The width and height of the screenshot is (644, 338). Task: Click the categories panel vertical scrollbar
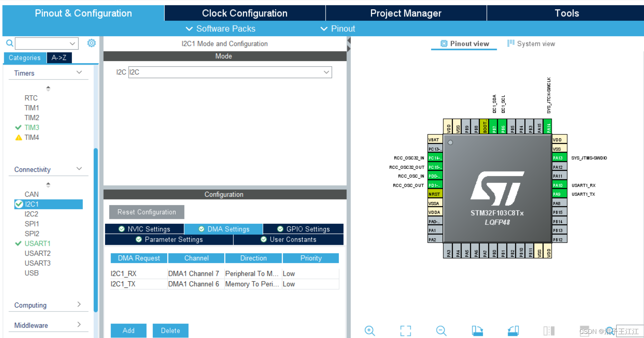pos(96,230)
